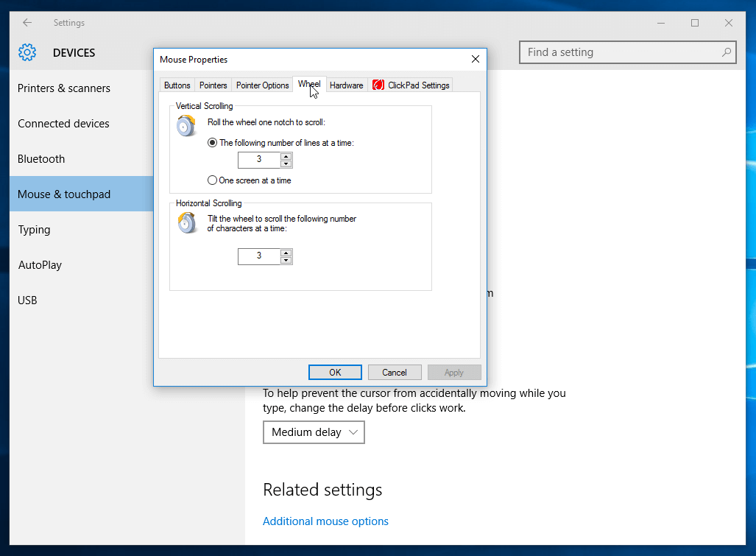Viewport: 756px width, 556px height.
Task: Click the vertical scroll lines number field
Action: click(x=259, y=160)
